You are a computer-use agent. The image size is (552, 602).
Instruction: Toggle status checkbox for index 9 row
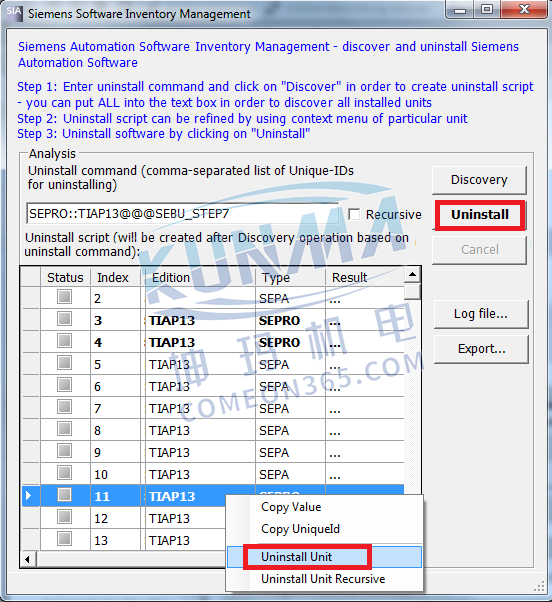(x=64, y=450)
